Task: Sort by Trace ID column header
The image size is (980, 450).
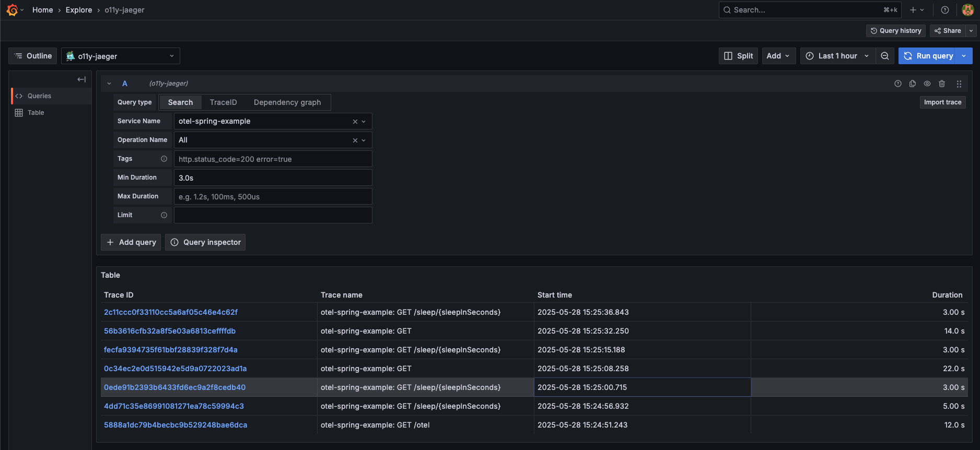Action: [119, 295]
